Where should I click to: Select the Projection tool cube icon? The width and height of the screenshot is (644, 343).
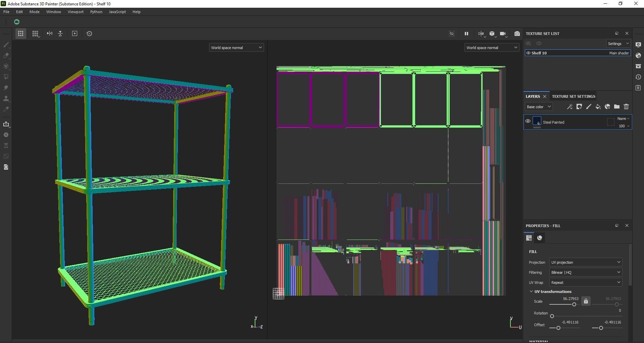[x=6, y=66]
